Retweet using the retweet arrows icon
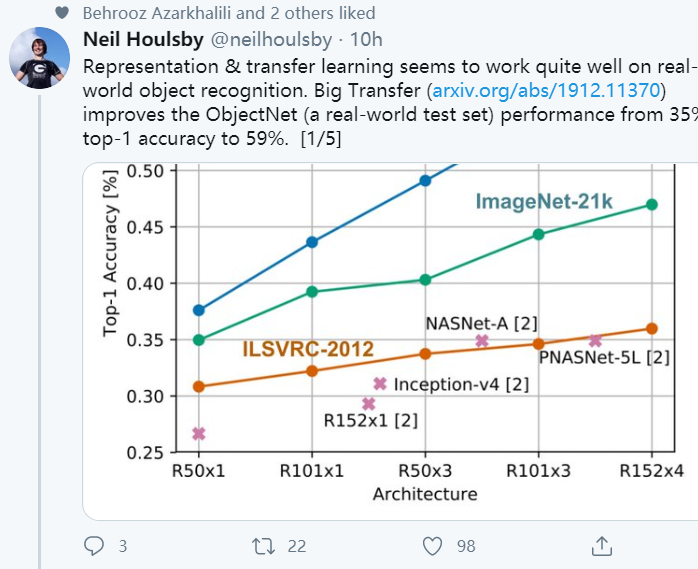Image resolution: width=698 pixels, height=569 pixels. coord(263,546)
